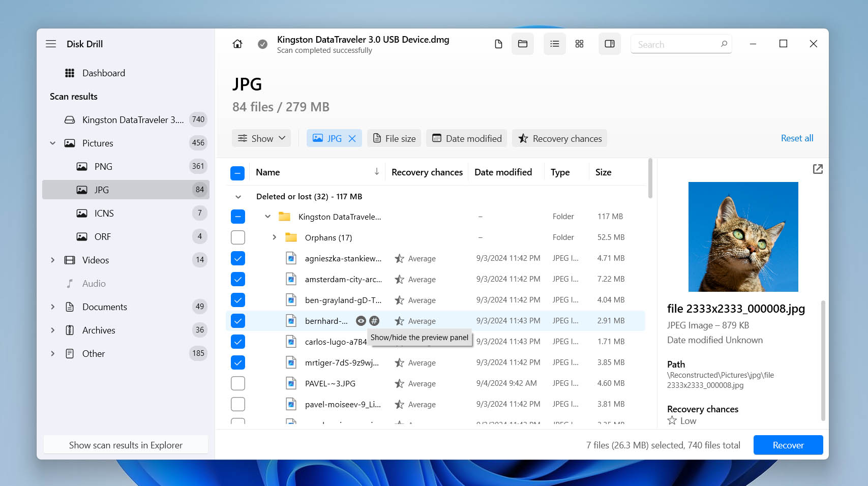Select the list view layout icon
Image resolution: width=868 pixels, height=486 pixels.
[x=555, y=44]
